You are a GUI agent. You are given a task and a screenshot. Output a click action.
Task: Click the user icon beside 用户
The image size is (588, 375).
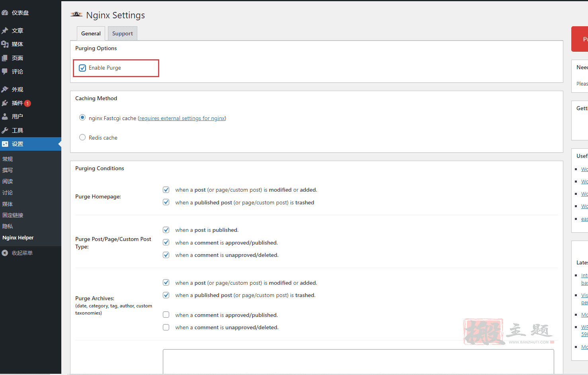click(5, 117)
